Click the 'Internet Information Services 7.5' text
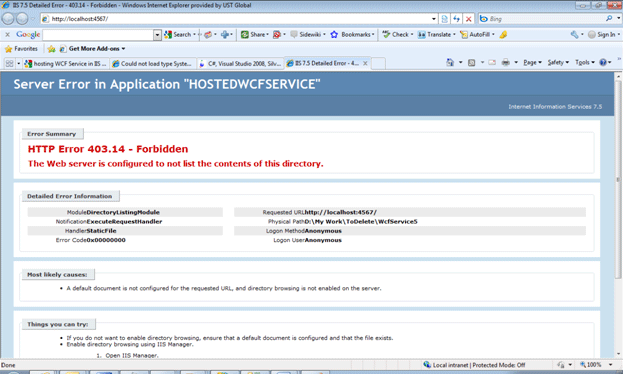 pos(555,107)
